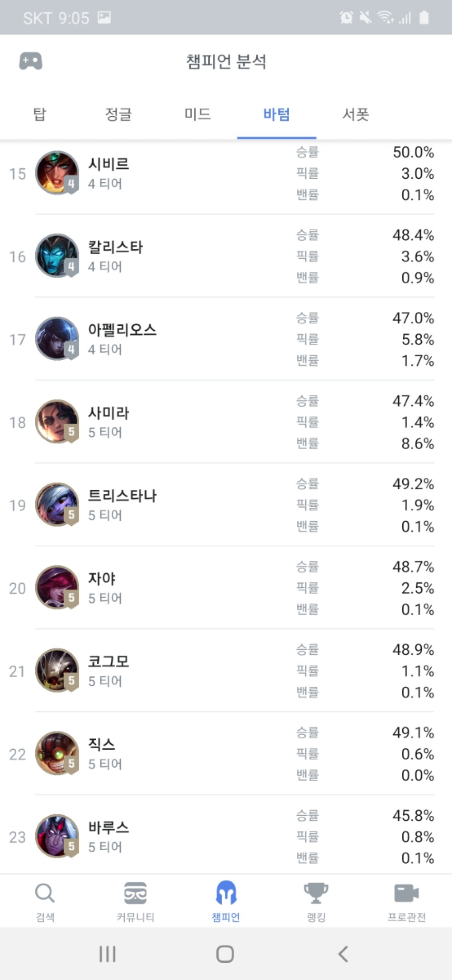
Task: Tap the game controller icon at top left
Action: coord(31,61)
